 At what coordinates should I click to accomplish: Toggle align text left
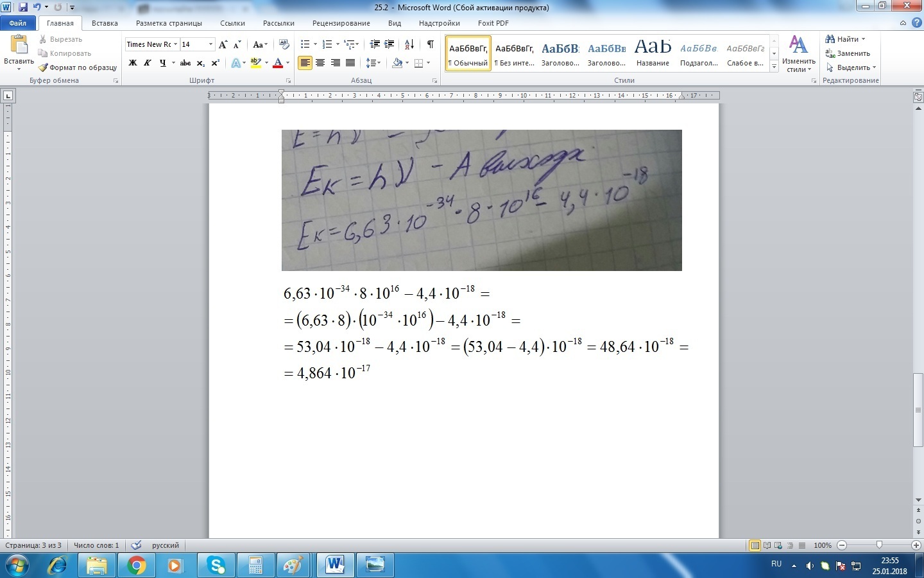click(x=305, y=63)
